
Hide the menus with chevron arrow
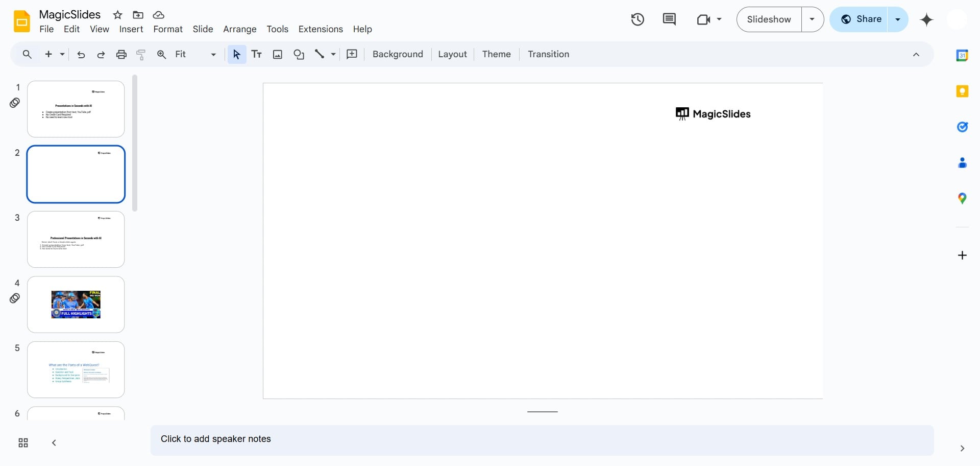(x=916, y=55)
